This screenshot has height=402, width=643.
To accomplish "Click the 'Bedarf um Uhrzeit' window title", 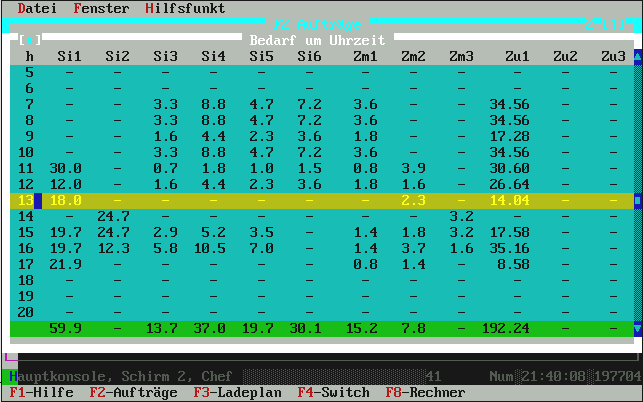I will (x=320, y=40).
